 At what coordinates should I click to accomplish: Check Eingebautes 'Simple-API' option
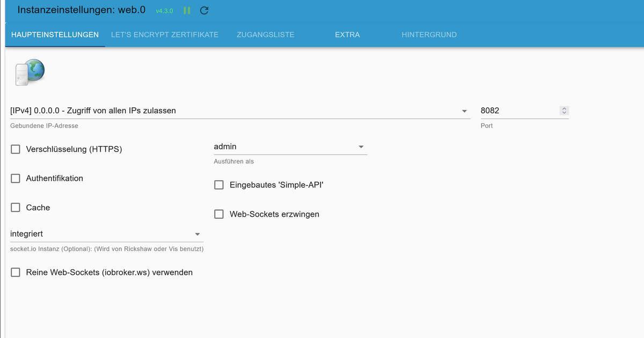point(219,185)
